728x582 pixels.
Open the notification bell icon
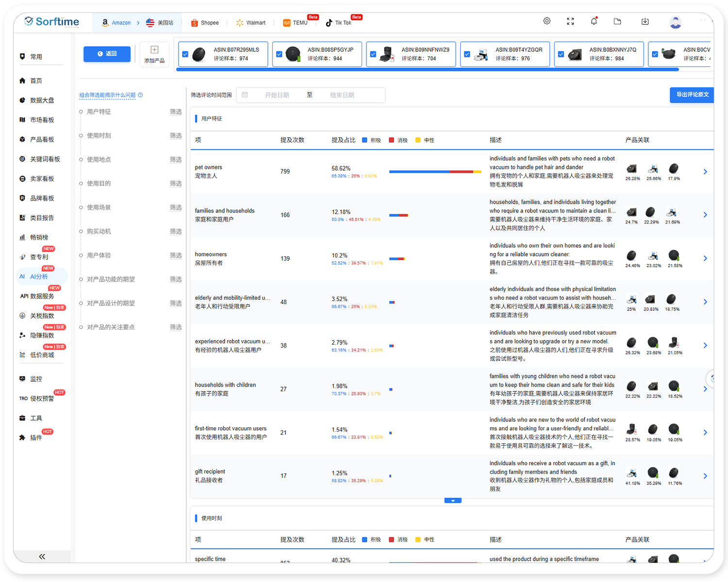tap(594, 21)
